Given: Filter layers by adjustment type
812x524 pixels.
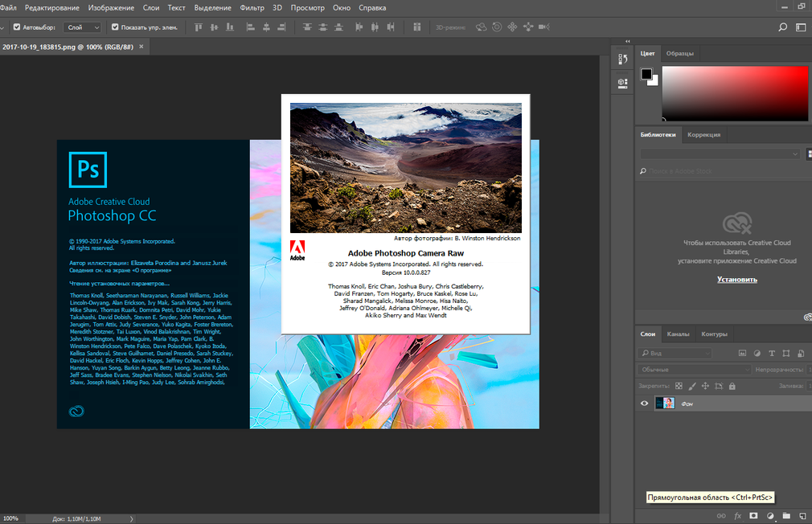Looking at the screenshot, I should tap(757, 353).
